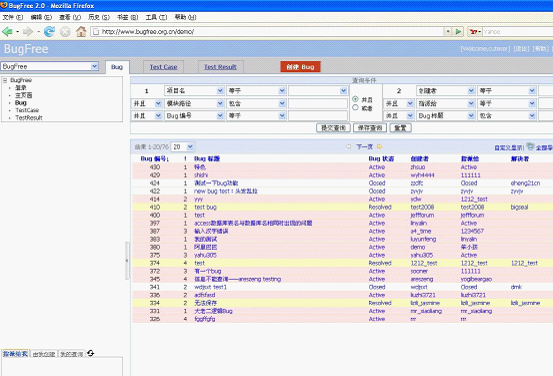553x376 pixels.
Task: Click the 保存查询 button
Action: [370, 128]
